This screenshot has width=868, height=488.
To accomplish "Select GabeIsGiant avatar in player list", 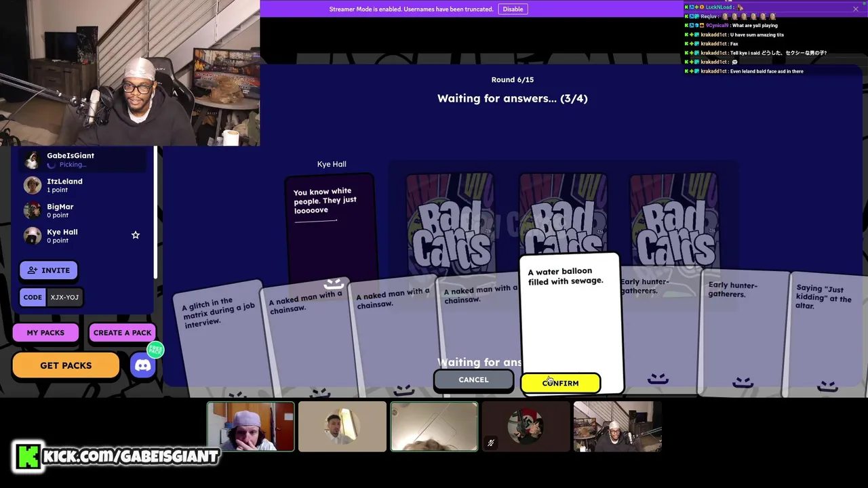I will point(32,160).
